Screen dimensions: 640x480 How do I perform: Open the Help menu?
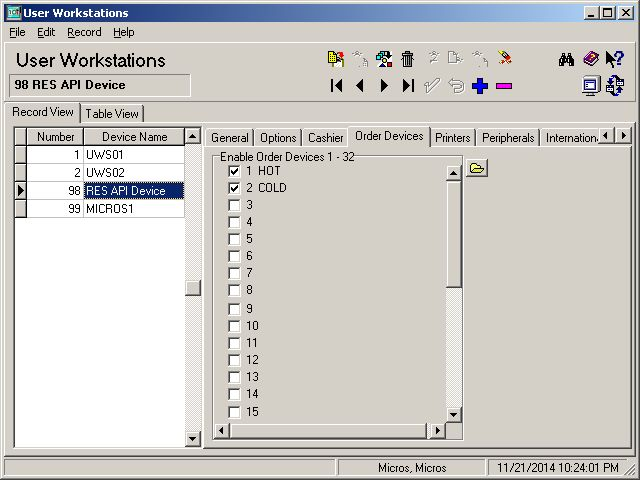point(124,32)
